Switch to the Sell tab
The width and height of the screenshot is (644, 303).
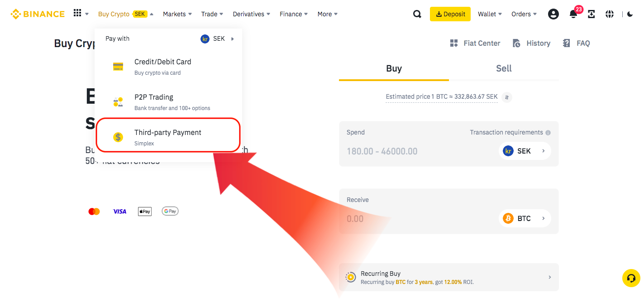click(504, 68)
